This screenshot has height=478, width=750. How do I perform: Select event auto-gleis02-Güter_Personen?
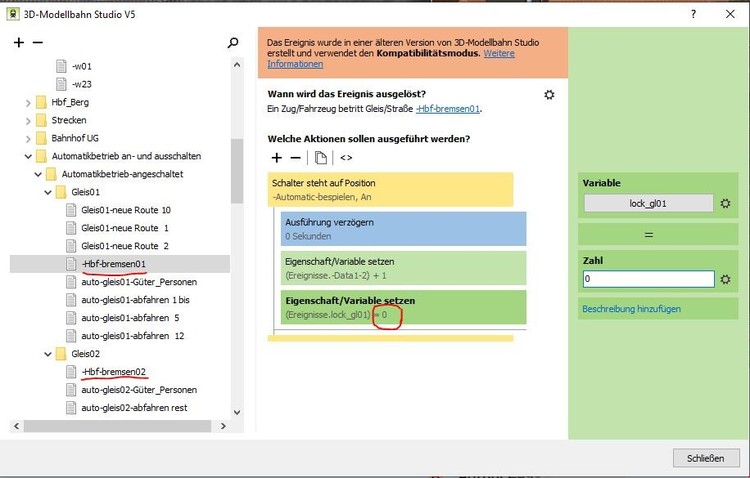coord(139,390)
